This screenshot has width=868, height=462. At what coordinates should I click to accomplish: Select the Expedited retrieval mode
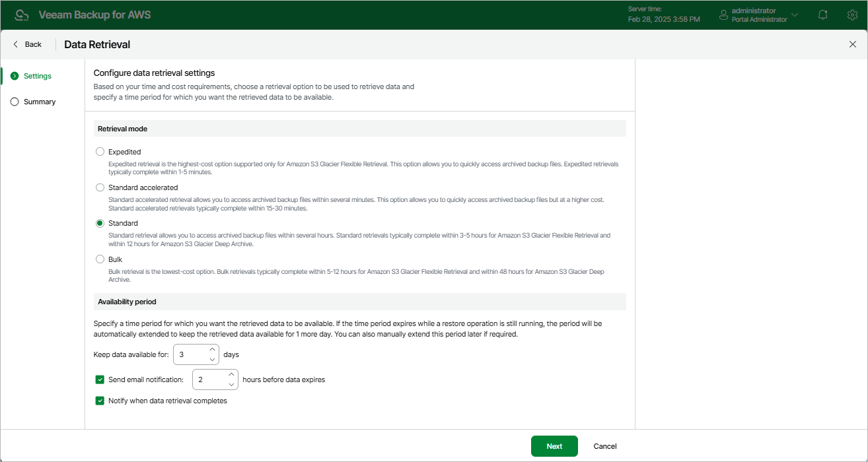coord(100,152)
